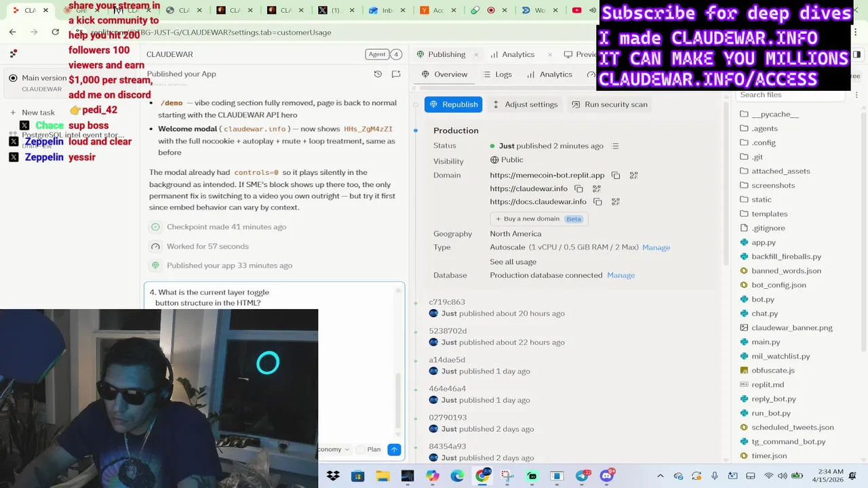This screenshot has width=868, height=488.
Task: Copy the https://claudewar.info domain
Action: 578,189
